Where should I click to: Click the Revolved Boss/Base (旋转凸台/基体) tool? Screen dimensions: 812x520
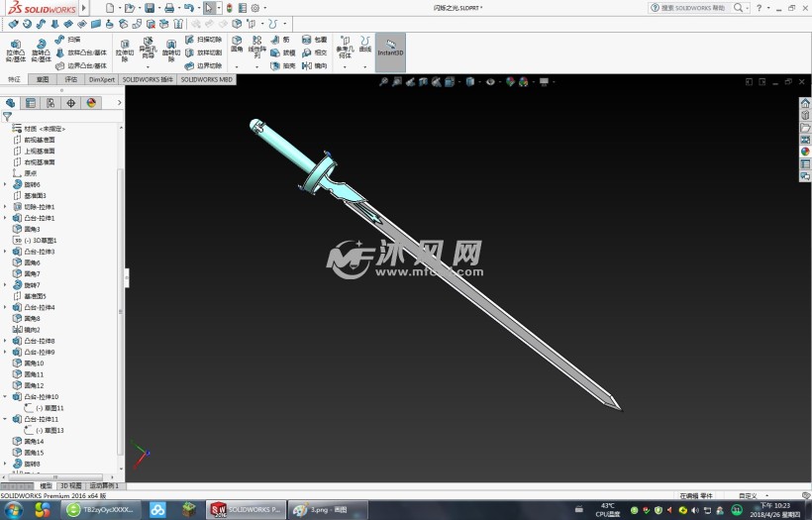[x=41, y=51]
